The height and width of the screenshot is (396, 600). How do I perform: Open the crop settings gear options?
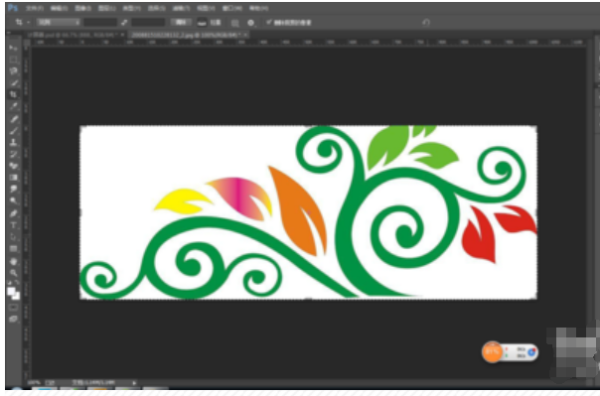coord(251,23)
